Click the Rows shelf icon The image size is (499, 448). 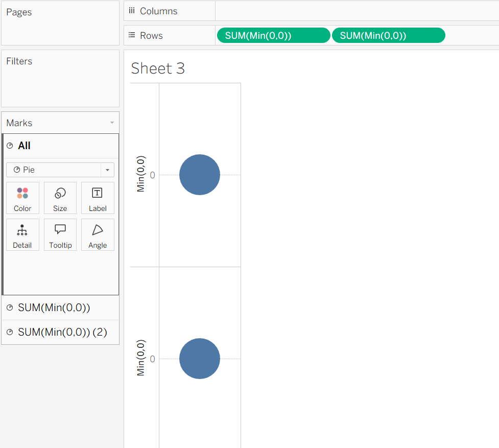point(132,35)
